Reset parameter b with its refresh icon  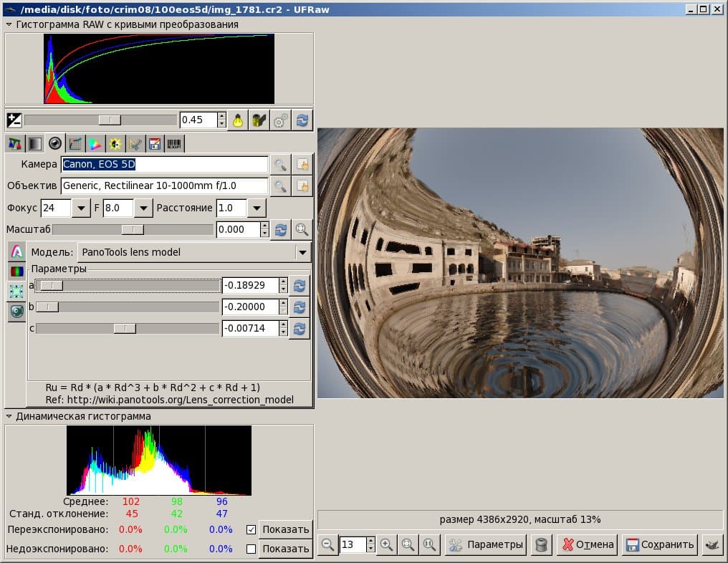click(x=300, y=307)
